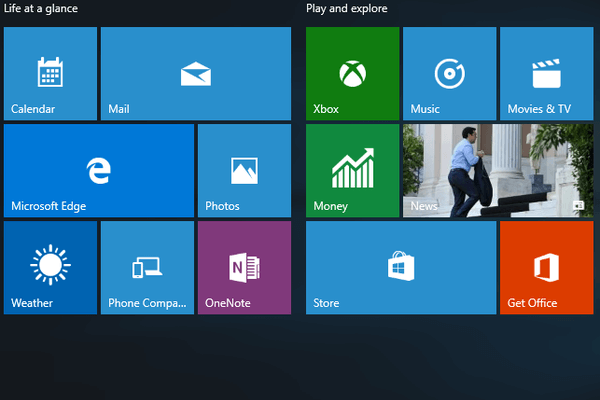Click the "Store" label text on tile
This screenshot has width=600, height=400.
[x=326, y=303]
